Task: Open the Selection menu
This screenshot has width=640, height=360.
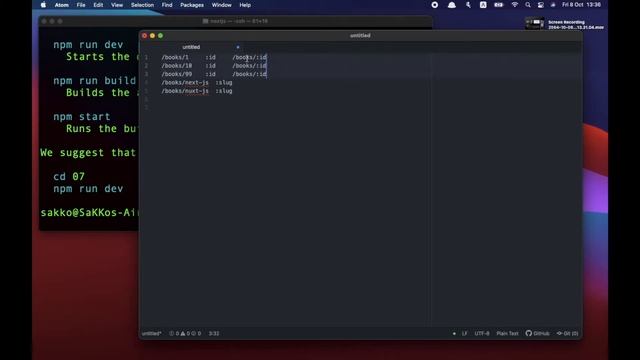Action: pyautogui.click(x=142, y=5)
